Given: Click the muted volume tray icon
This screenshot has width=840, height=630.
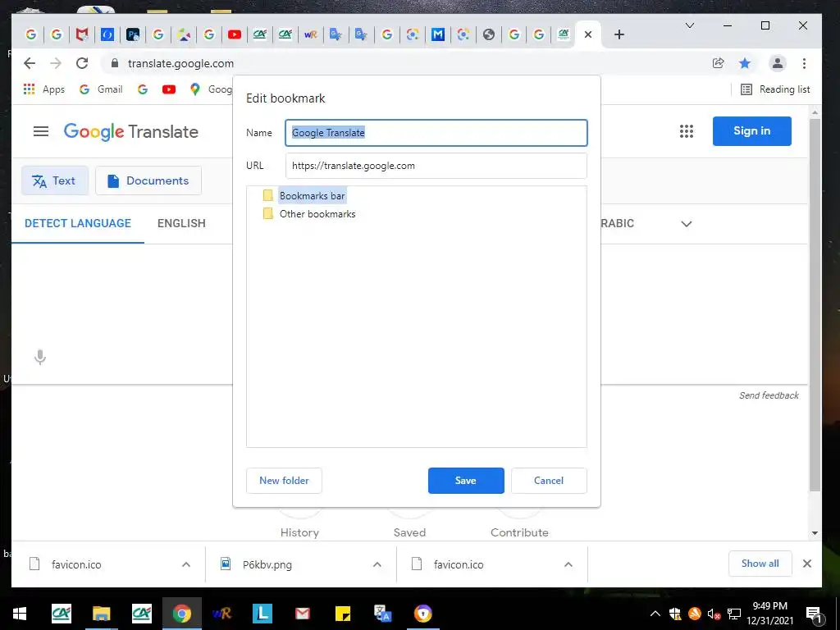Looking at the screenshot, I should (x=714, y=614).
